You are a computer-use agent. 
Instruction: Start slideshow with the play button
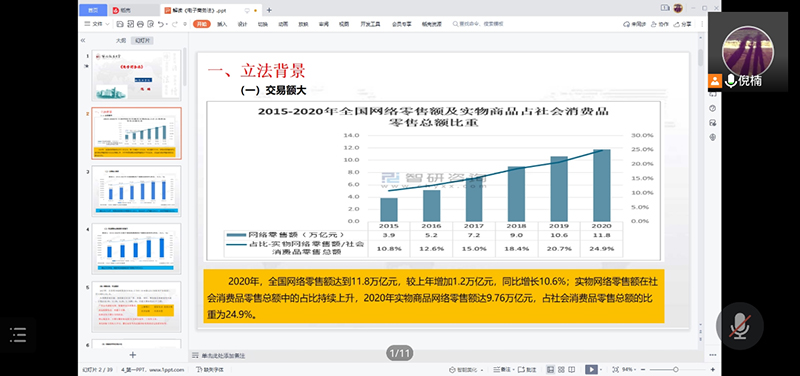tap(591, 369)
